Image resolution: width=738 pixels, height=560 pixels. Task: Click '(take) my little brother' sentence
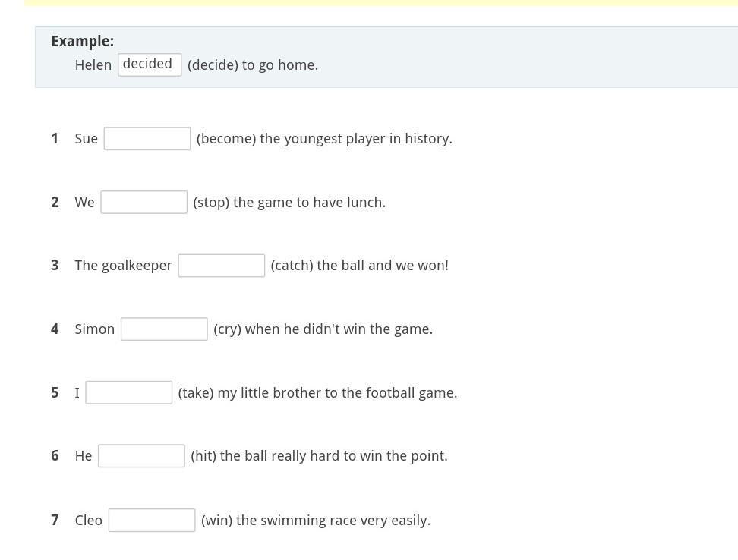tap(317, 393)
